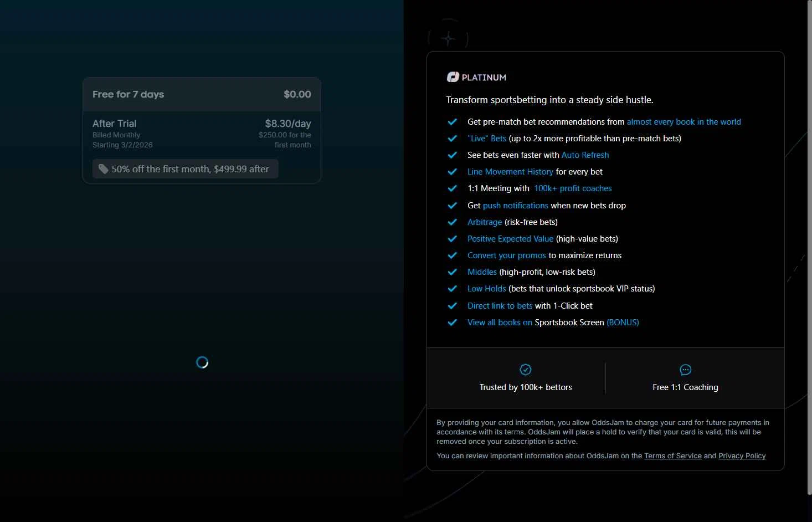
Task: Click "Trusted by 100k+ bettors" text
Action: click(526, 387)
